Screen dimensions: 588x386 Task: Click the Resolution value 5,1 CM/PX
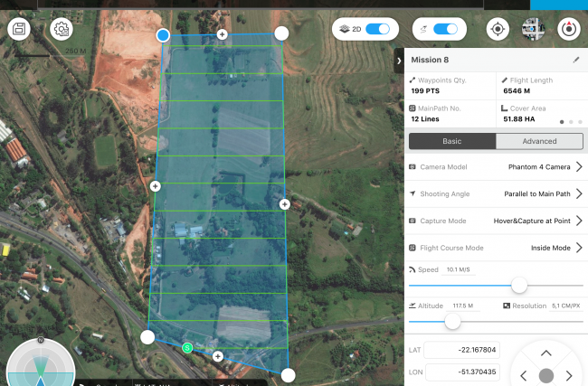pos(566,306)
